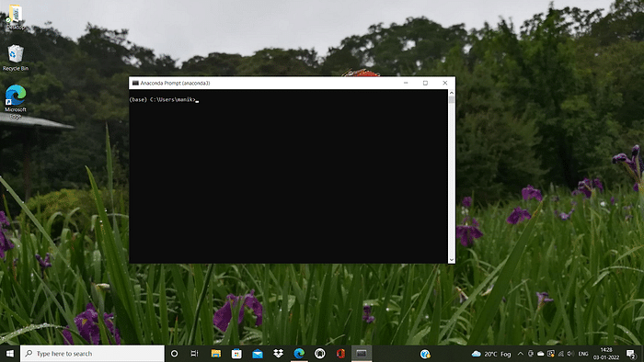644x362 pixels.
Task: Click the microphone tray icon
Action: (x=531, y=354)
